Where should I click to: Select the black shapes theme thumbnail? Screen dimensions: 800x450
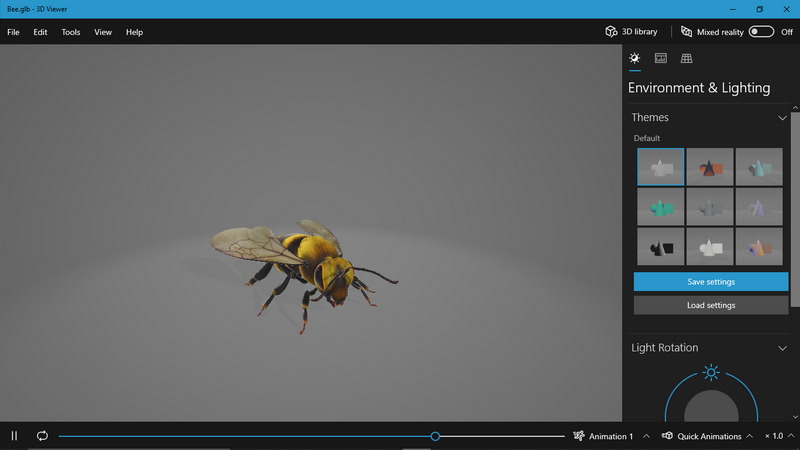661,246
